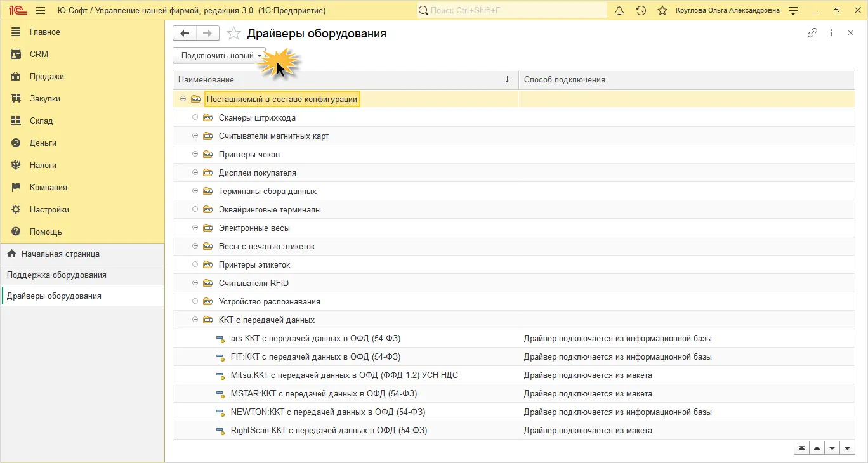Screen dimensions: 868x463
Task: Select NEWTON:ККТ с передачей данных row
Action: [514, 412]
